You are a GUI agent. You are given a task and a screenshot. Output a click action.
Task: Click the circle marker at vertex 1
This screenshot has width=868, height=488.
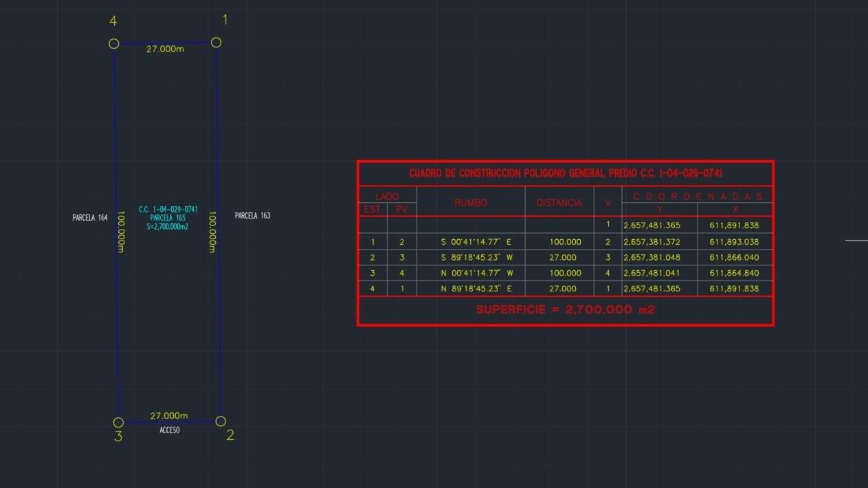[x=216, y=43]
